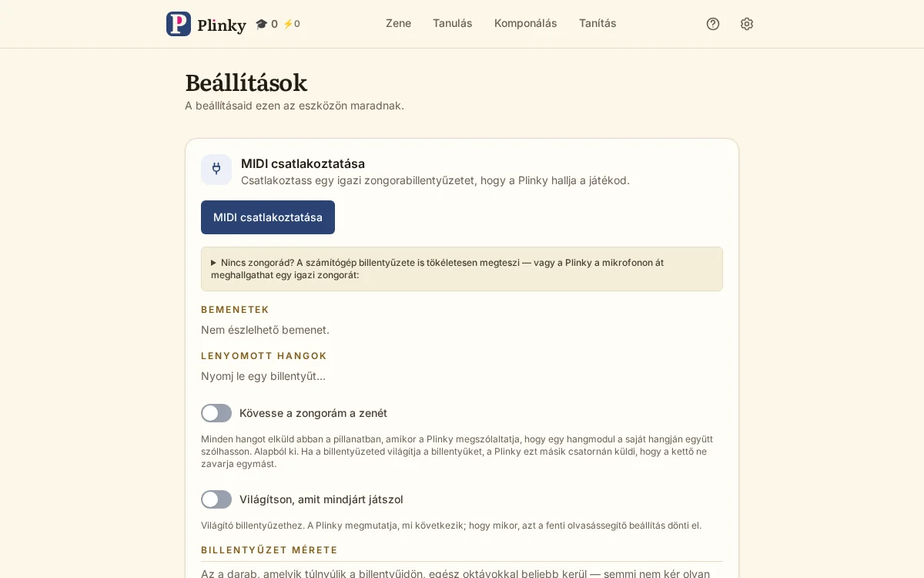Image resolution: width=924 pixels, height=578 pixels.
Task: Click the lightning bolt streak icon
Action: coord(288,24)
